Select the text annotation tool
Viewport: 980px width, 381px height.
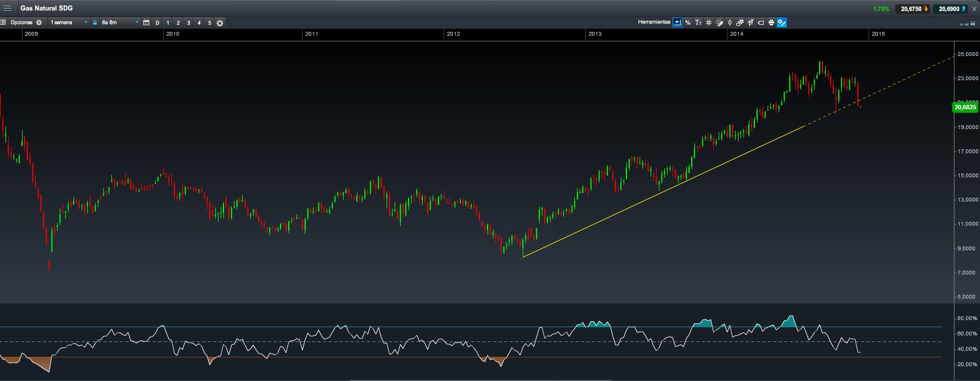698,23
